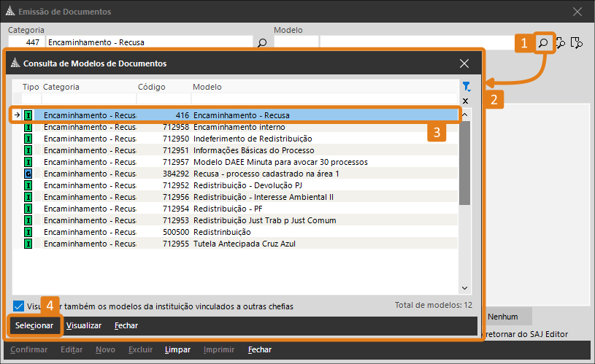Click the rightmost document search icon
The width and height of the screenshot is (595, 364).
[577, 43]
